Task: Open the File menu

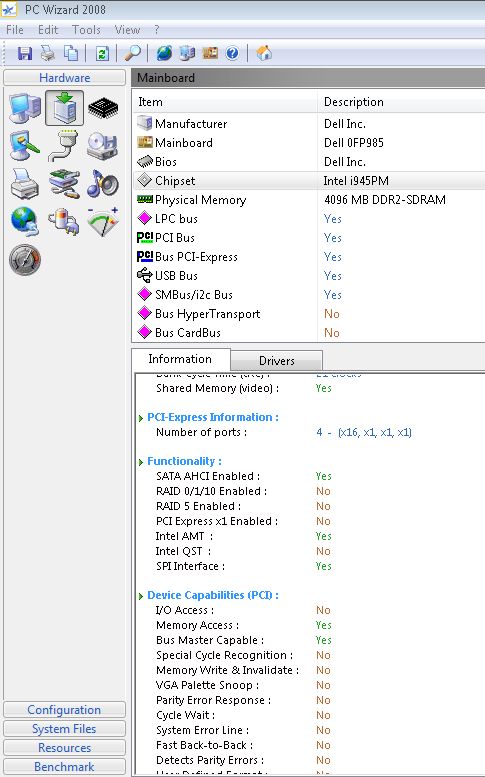Action: [x=15, y=30]
